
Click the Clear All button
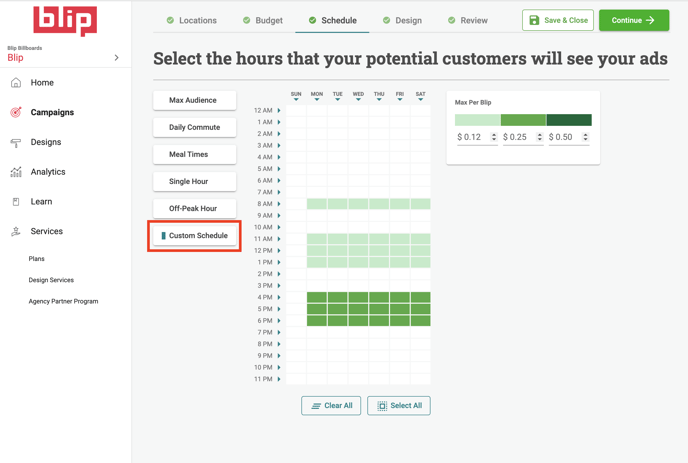coord(331,406)
